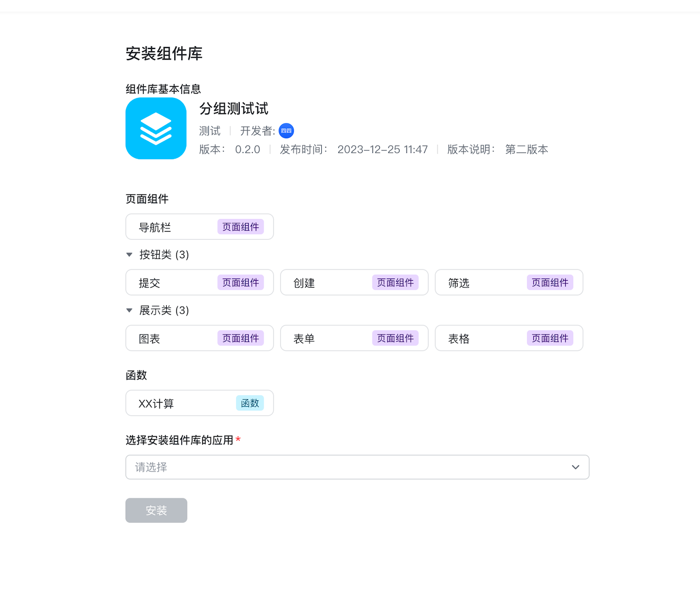Select the 表格 component card
This screenshot has width=700, height=590.
pos(509,338)
